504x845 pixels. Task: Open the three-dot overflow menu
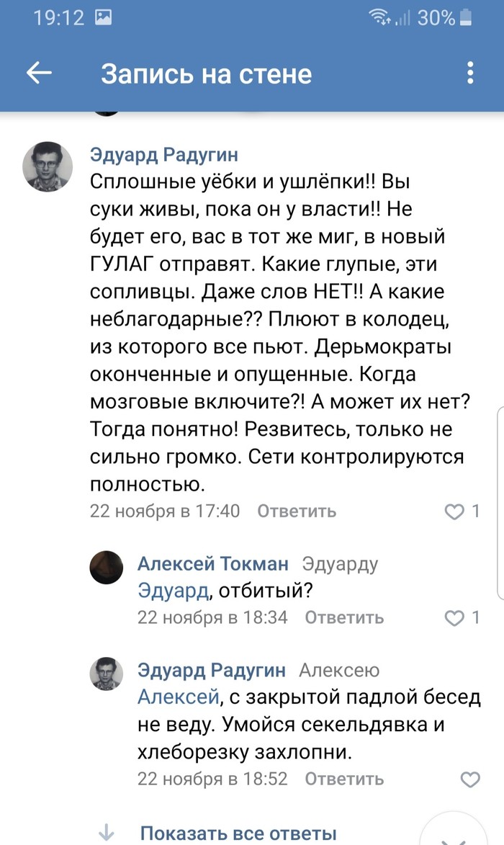470,73
